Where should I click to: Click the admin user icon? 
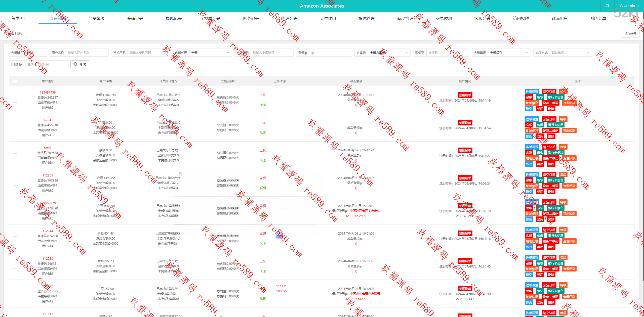point(621,6)
